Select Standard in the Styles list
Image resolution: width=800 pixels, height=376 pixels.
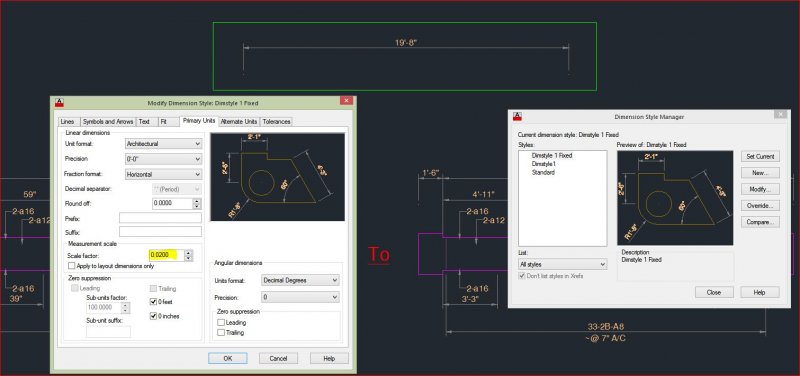point(543,172)
